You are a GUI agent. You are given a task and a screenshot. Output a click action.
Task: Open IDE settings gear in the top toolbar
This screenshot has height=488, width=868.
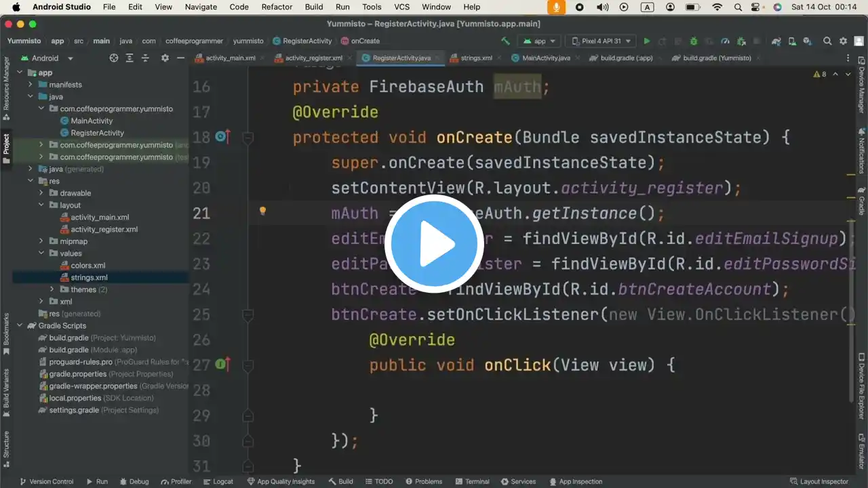click(843, 41)
